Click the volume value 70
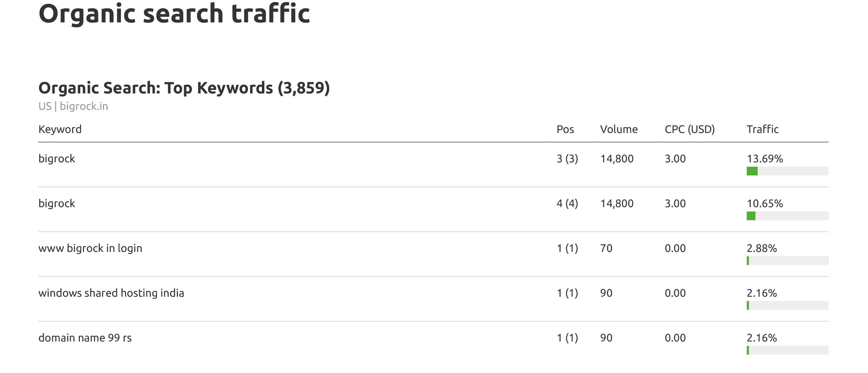The height and width of the screenshot is (373, 868). (x=606, y=248)
